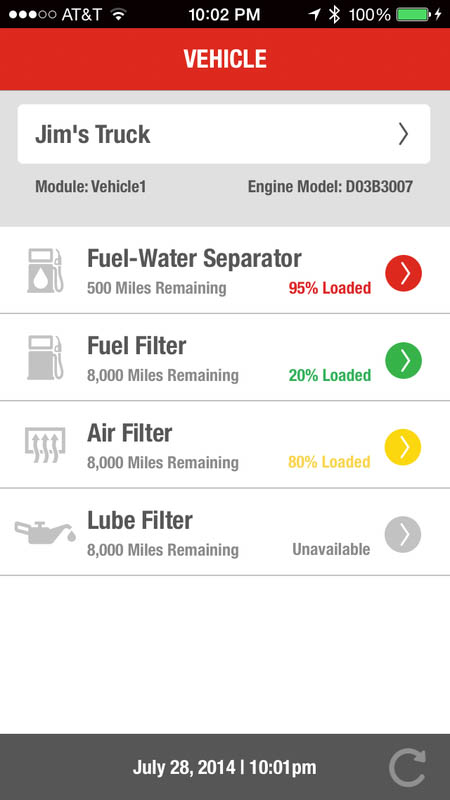Screen dimensions: 450x800
Task: Open Fuel Filter details via green arrow
Action: tap(403, 361)
